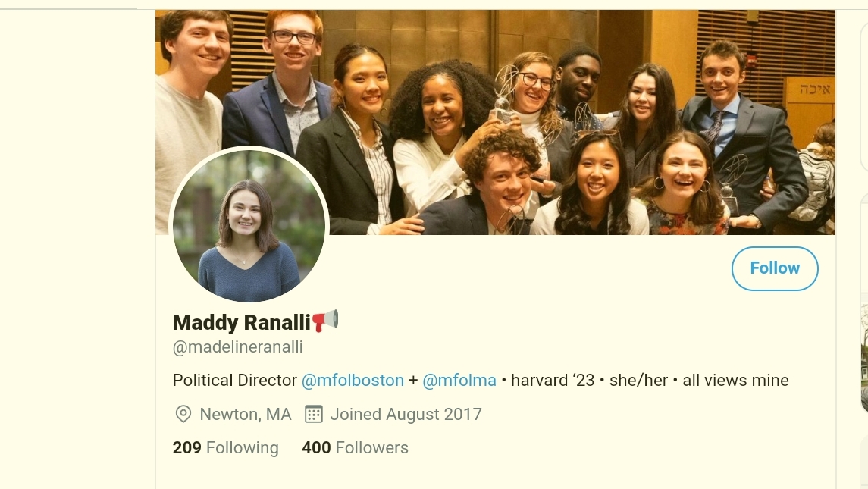Click the Newton, MA location text

click(x=245, y=414)
